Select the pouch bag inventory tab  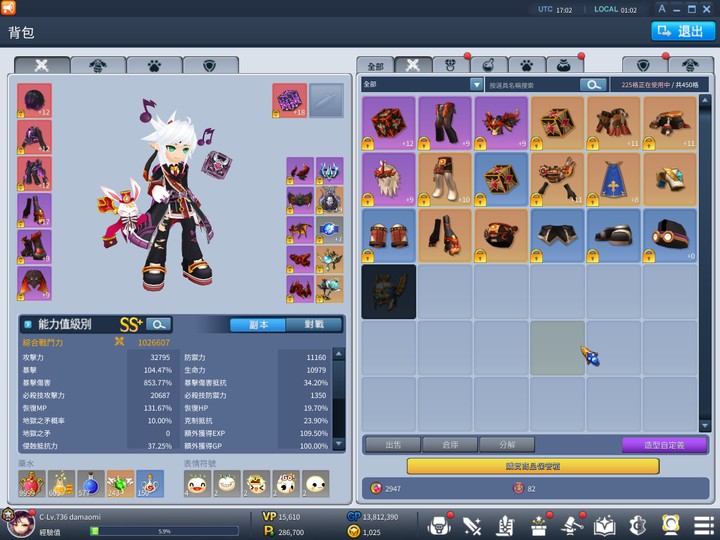(x=565, y=66)
